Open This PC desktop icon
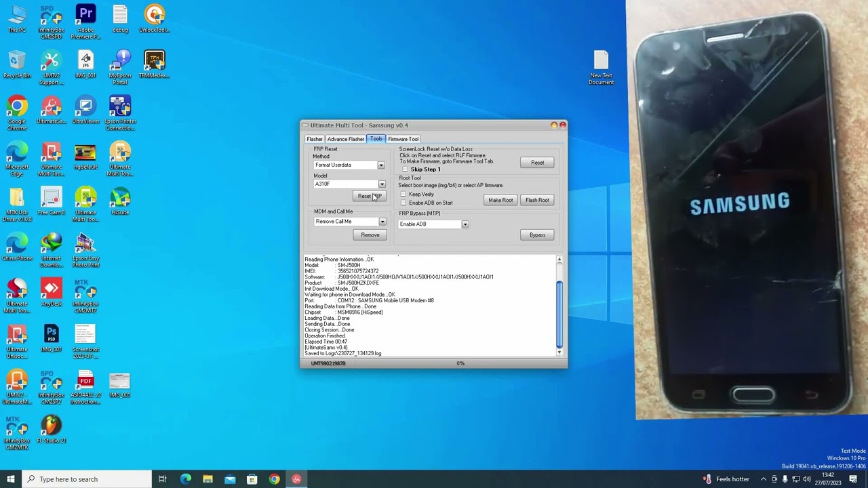868x488 pixels. [x=17, y=19]
